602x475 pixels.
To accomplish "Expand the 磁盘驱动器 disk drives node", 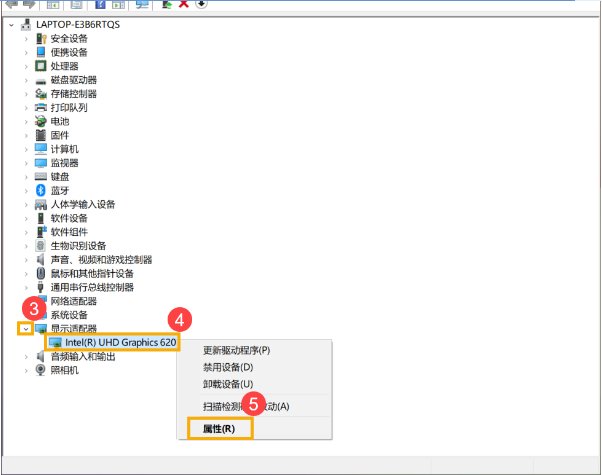I will click(x=26, y=80).
